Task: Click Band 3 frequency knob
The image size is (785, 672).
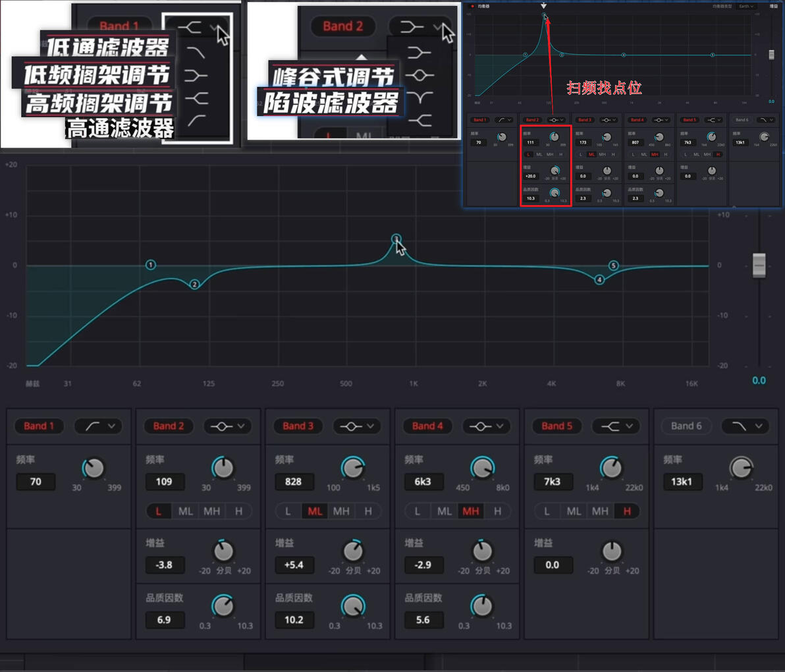Action: pyautogui.click(x=352, y=468)
